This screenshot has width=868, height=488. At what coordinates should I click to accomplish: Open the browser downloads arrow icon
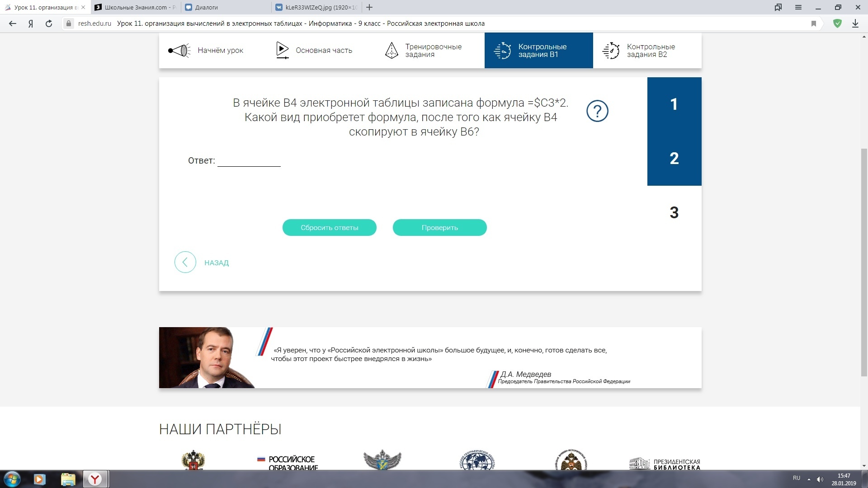coord(855,23)
